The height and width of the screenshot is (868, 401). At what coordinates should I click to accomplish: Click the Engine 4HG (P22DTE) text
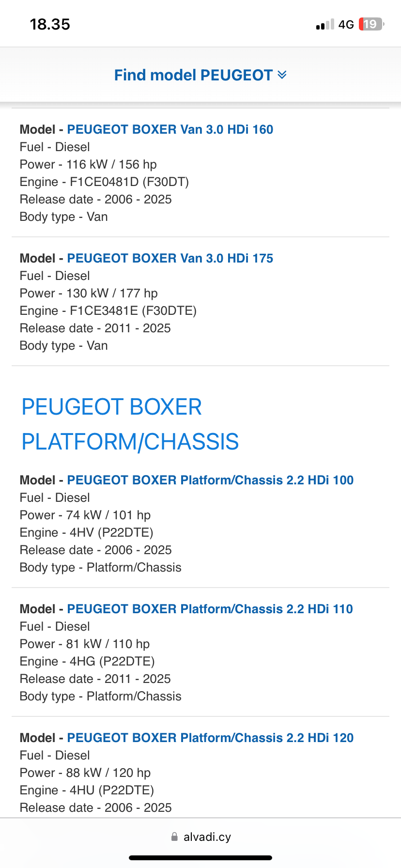87,661
